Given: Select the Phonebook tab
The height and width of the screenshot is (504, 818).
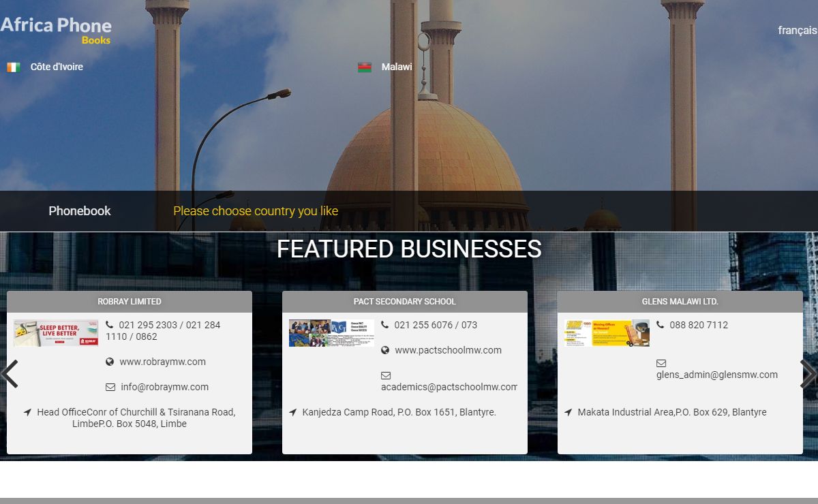Looking at the screenshot, I should 79,211.
